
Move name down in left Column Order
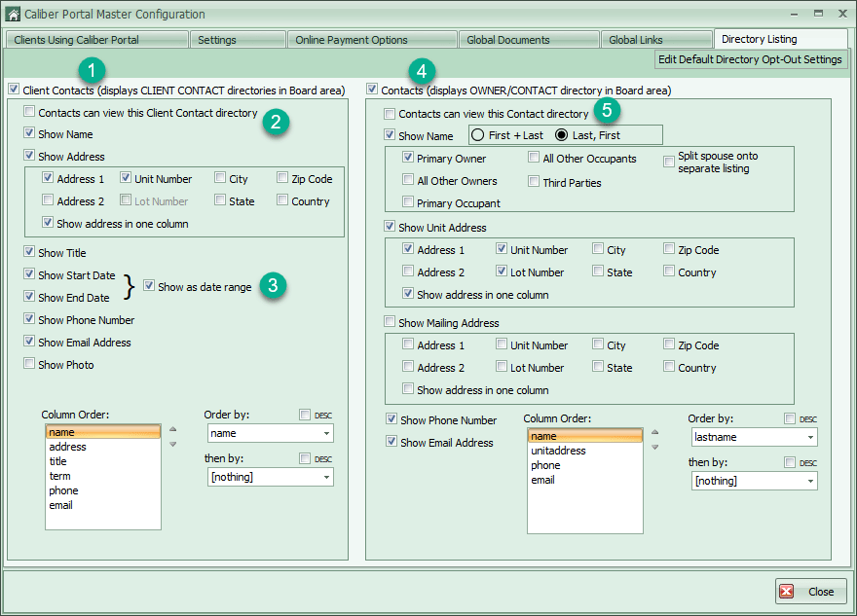(x=172, y=444)
